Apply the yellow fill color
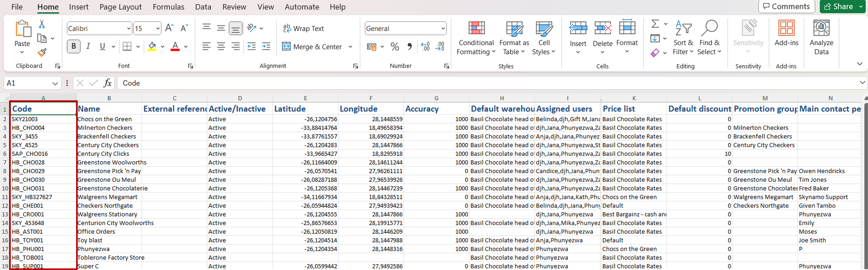Image resolution: width=868 pixels, height=270 pixels. pos(152,47)
